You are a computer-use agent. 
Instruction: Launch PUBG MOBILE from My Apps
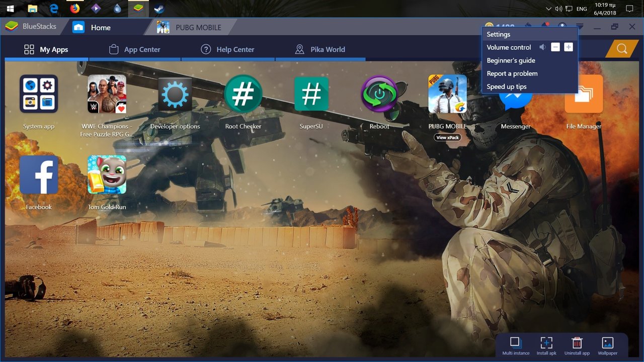point(447,94)
